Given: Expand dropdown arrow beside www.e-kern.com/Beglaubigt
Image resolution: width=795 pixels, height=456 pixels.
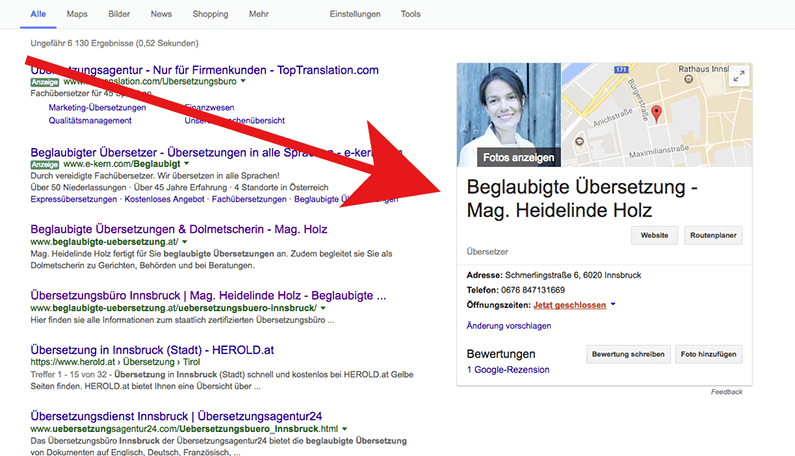Looking at the screenshot, I should pos(187,164).
